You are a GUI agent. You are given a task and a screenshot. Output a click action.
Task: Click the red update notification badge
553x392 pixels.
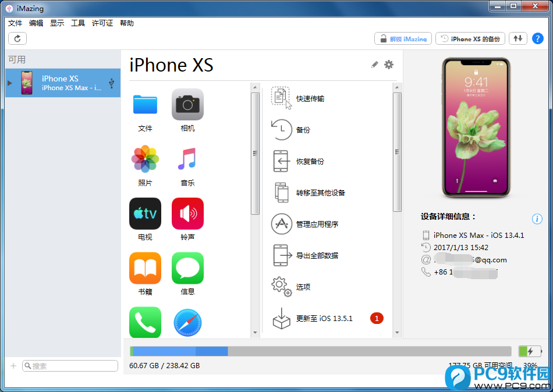coord(377,318)
